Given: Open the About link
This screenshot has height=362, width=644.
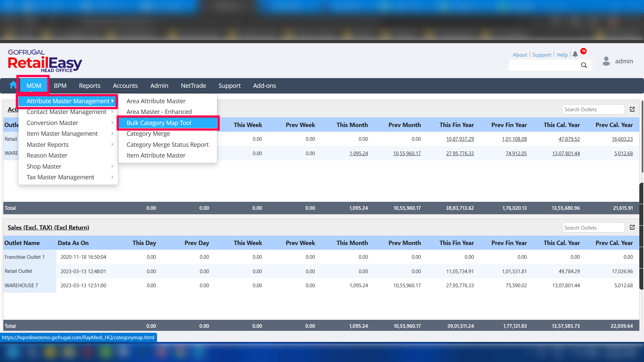Looking at the screenshot, I should coord(520,55).
